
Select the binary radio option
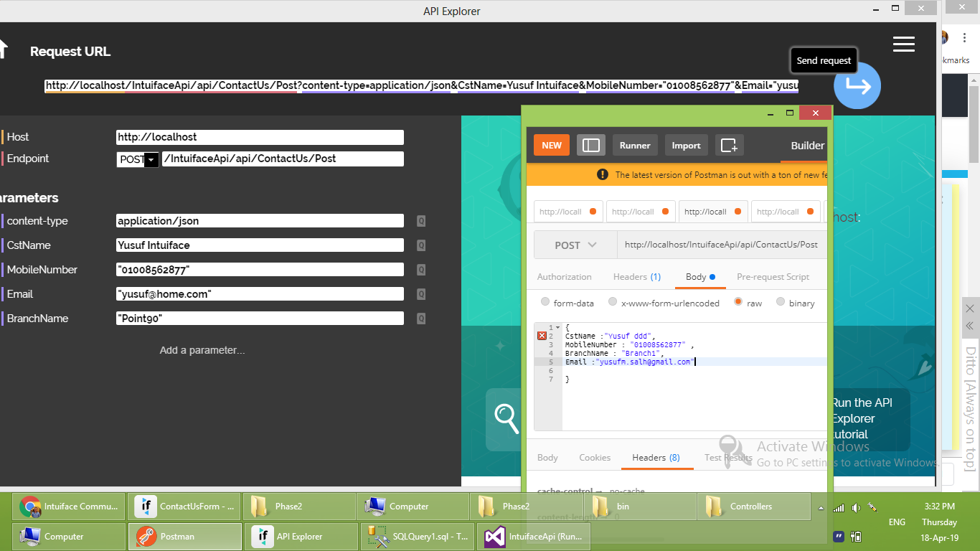(781, 303)
